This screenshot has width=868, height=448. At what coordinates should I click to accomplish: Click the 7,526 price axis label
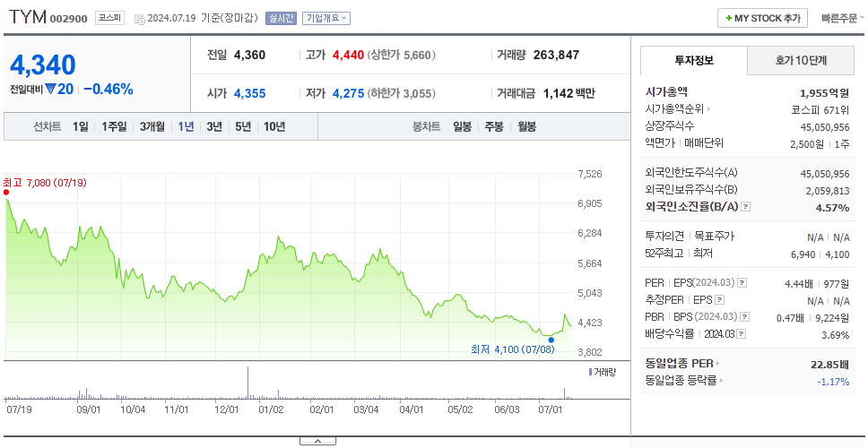pyautogui.click(x=589, y=174)
